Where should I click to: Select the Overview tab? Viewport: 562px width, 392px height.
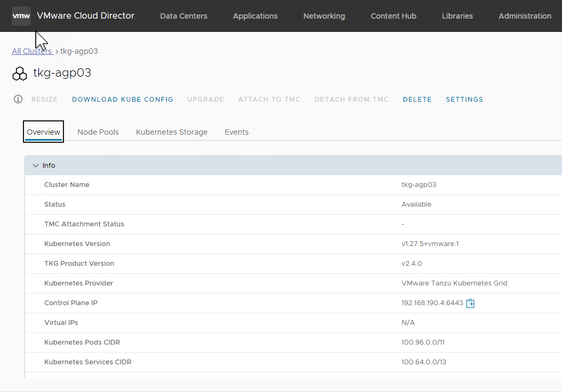pos(43,132)
